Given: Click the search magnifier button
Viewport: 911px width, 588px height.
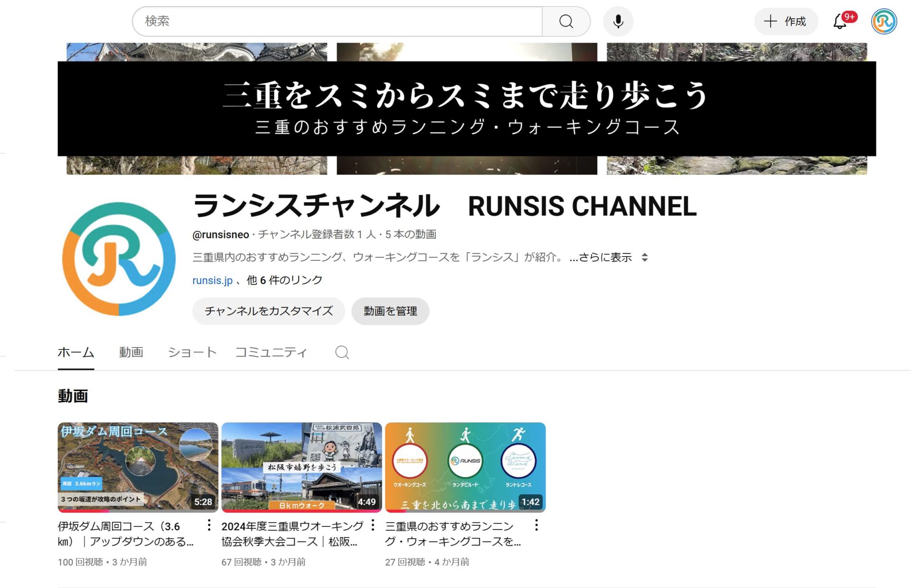Looking at the screenshot, I should [566, 21].
